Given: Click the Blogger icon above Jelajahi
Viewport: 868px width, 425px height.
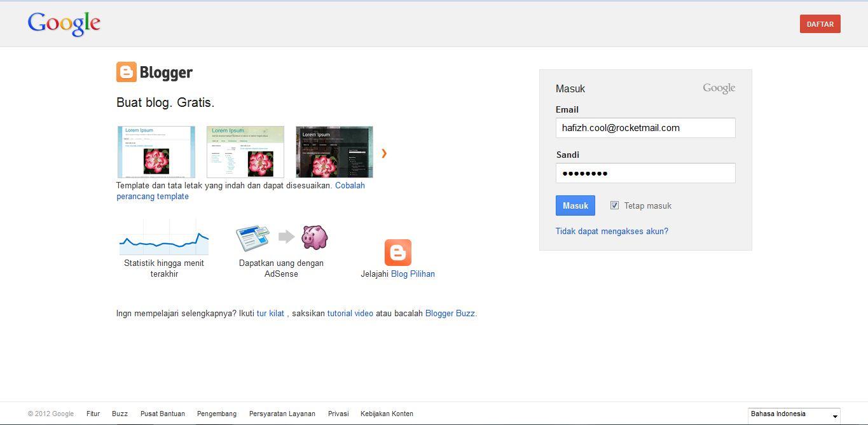Looking at the screenshot, I should [x=398, y=253].
